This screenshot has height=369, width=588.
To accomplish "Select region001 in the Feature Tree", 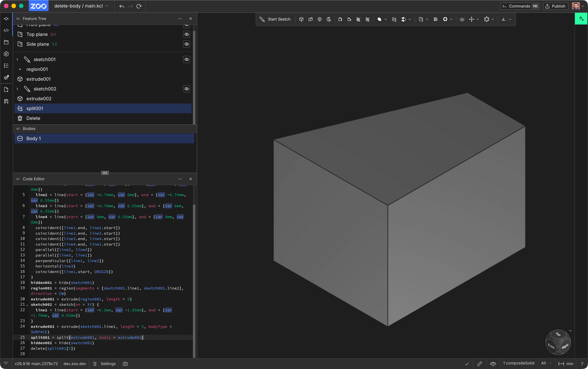I will [103, 69].
